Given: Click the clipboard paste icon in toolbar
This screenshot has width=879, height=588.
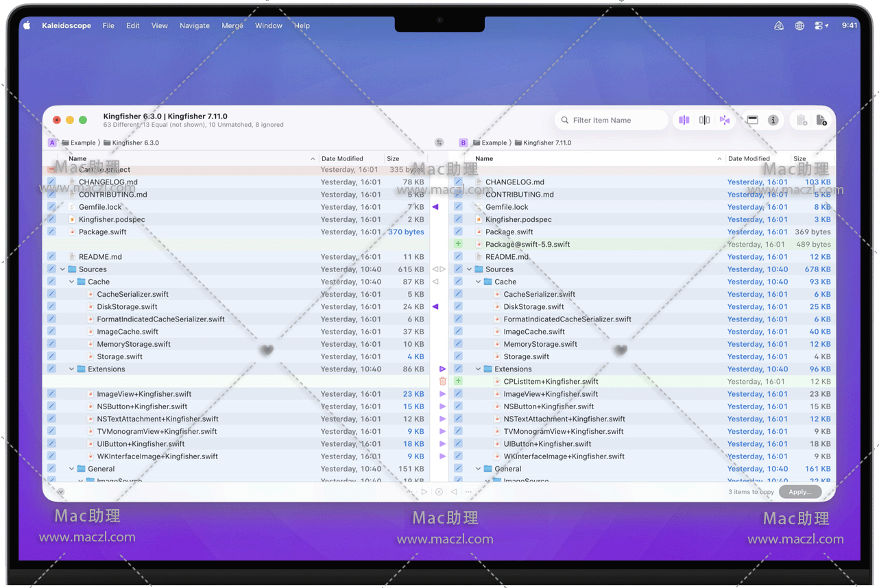Looking at the screenshot, I should point(801,120).
